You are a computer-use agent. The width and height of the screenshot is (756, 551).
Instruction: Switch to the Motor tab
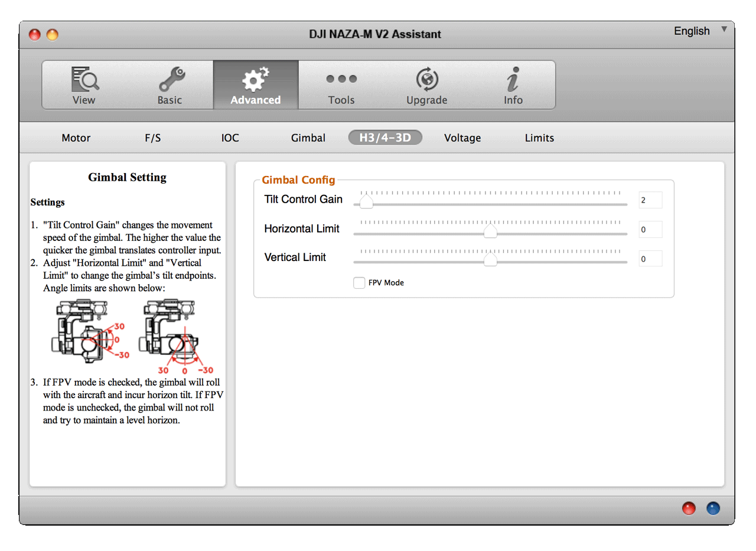[76, 138]
